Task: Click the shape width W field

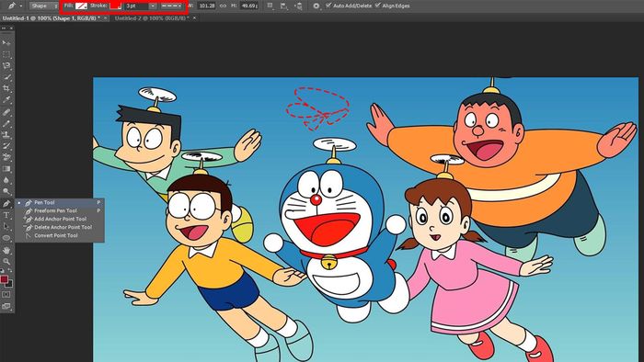Action: (x=206, y=6)
